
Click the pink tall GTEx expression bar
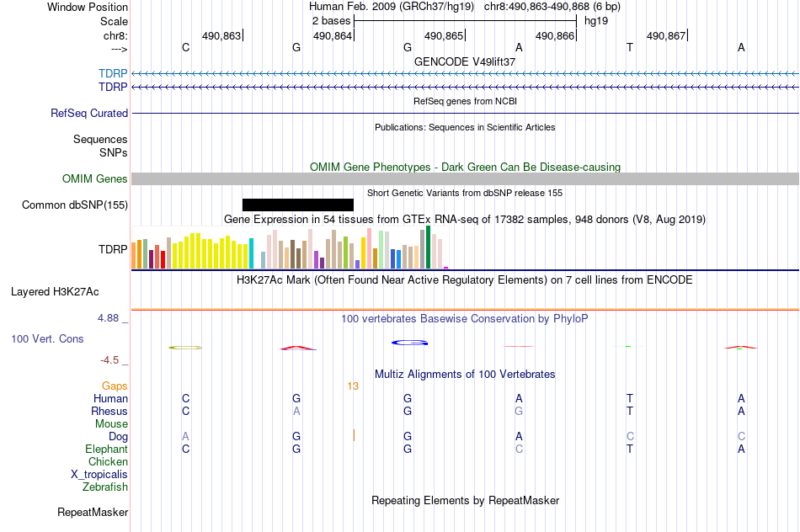tap(370, 248)
